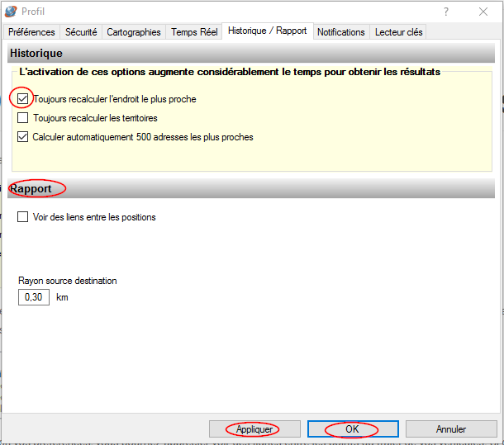504x445 pixels.
Task: Open the Notifications tab
Action: click(x=340, y=32)
